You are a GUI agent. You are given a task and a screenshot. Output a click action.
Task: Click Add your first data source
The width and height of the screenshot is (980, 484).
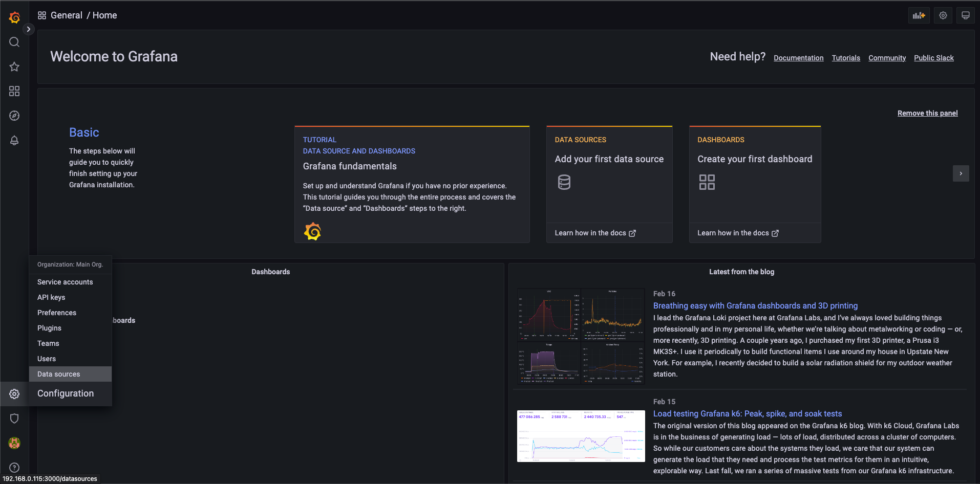(609, 159)
